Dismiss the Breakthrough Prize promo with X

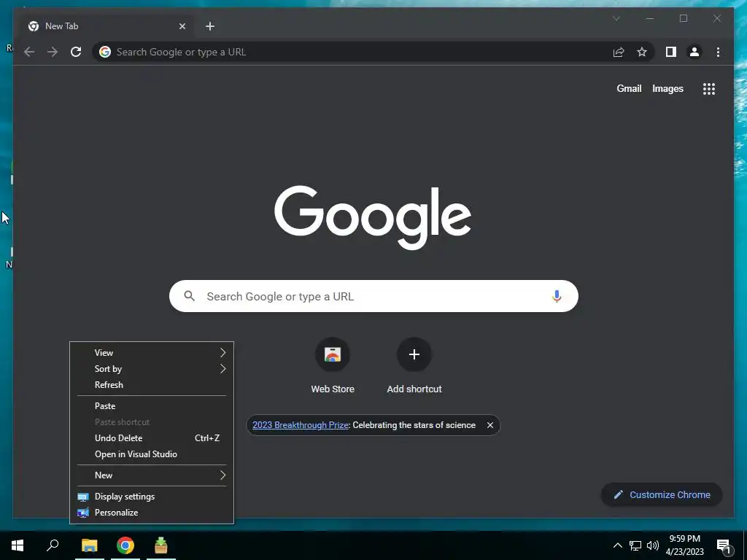tap(489, 425)
